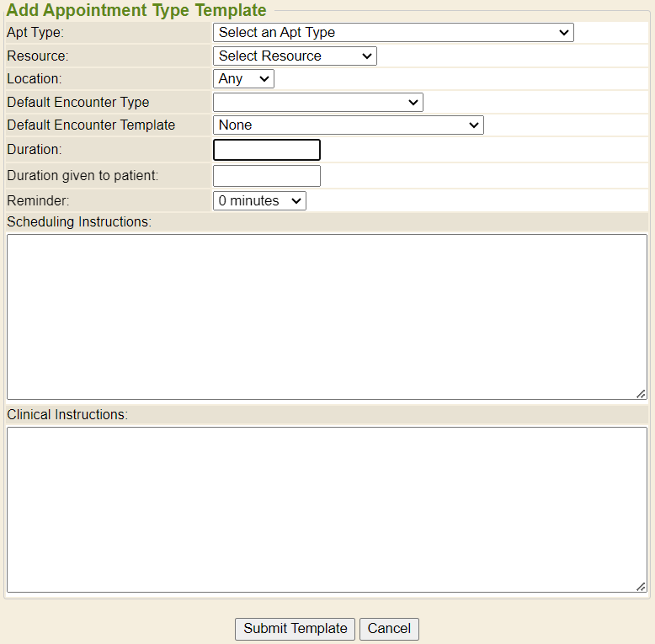Open the Location dropdown showing Any
Image resolution: width=655 pixels, height=644 pixels.
pos(243,79)
